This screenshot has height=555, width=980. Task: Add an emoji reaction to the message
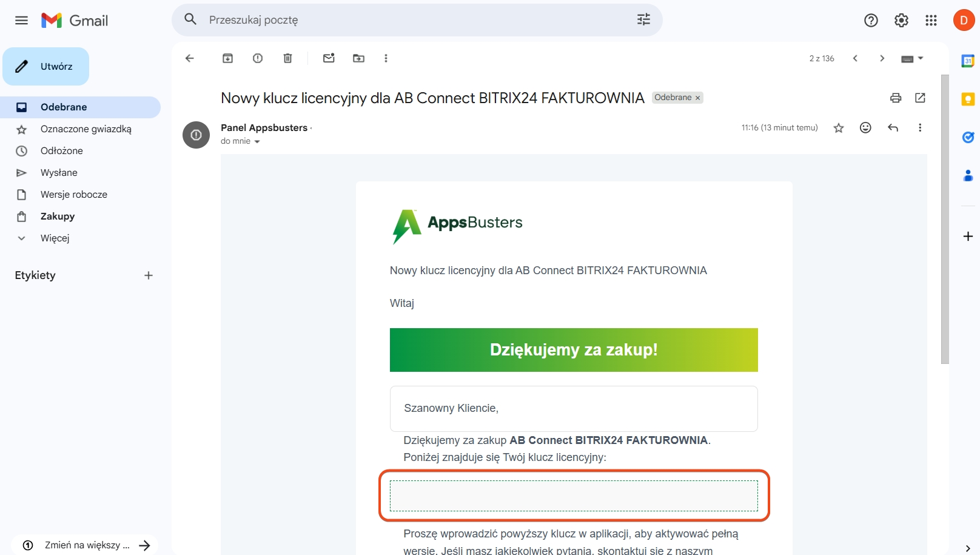865,127
